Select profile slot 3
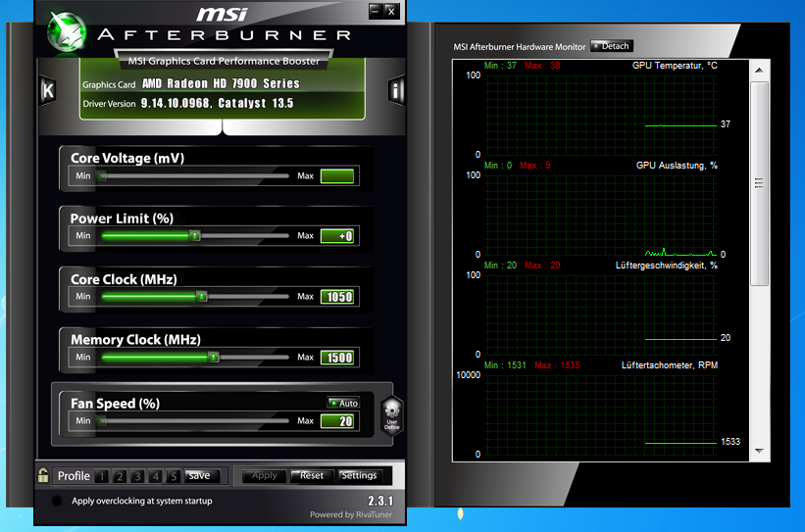 [137, 476]
